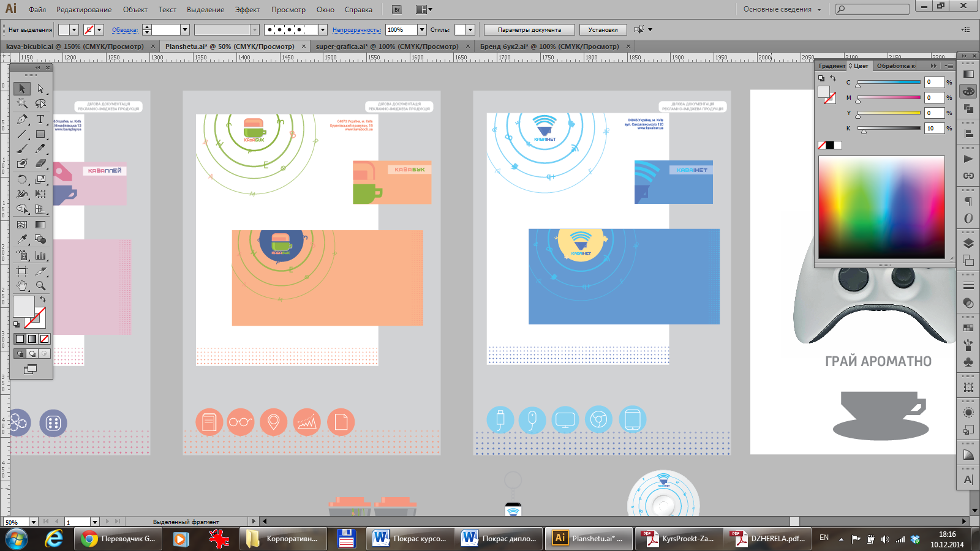Open the Эффект menu
This screenshot has height=551, width=980.
click(x=247, y=10)
